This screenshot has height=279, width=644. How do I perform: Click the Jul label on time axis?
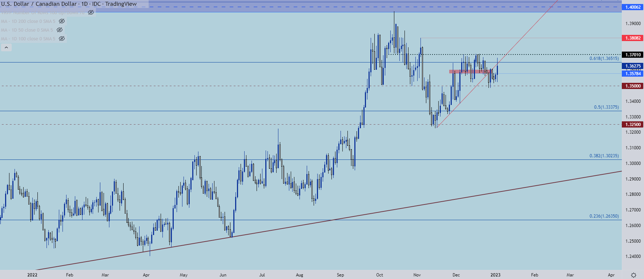coord(262,275)
